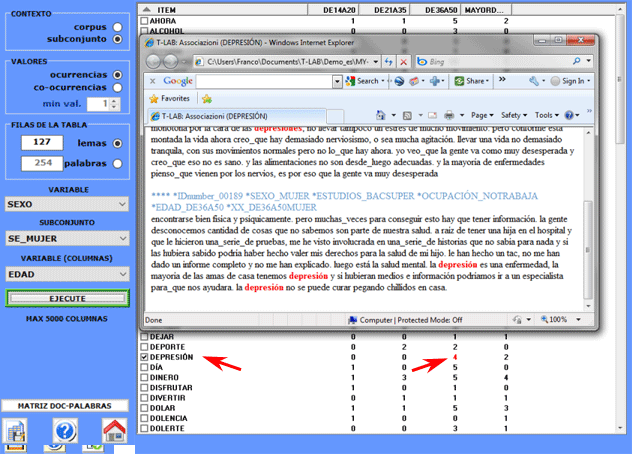
Task: Expand the Bing search provider dropdown
Action: coord(588,61)
